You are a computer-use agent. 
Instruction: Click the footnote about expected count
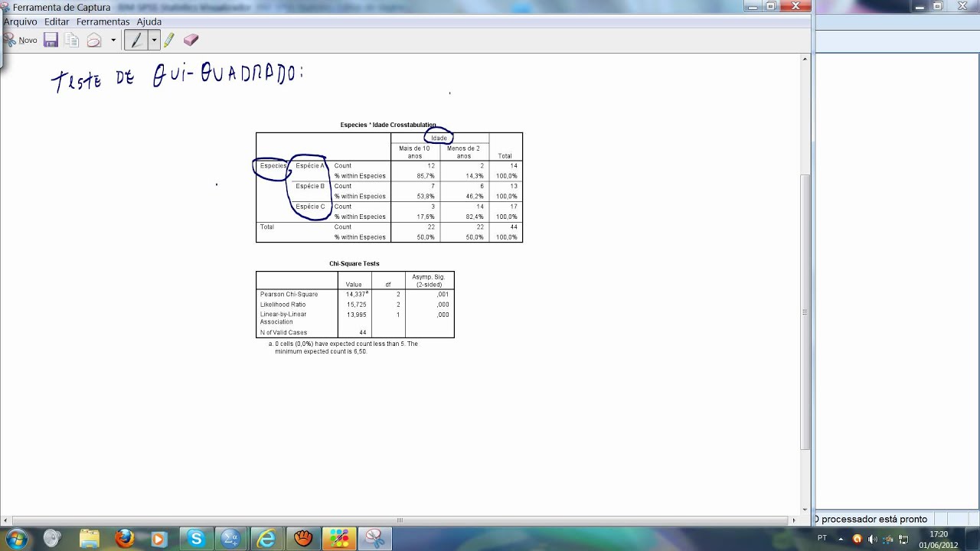[343, 347]
